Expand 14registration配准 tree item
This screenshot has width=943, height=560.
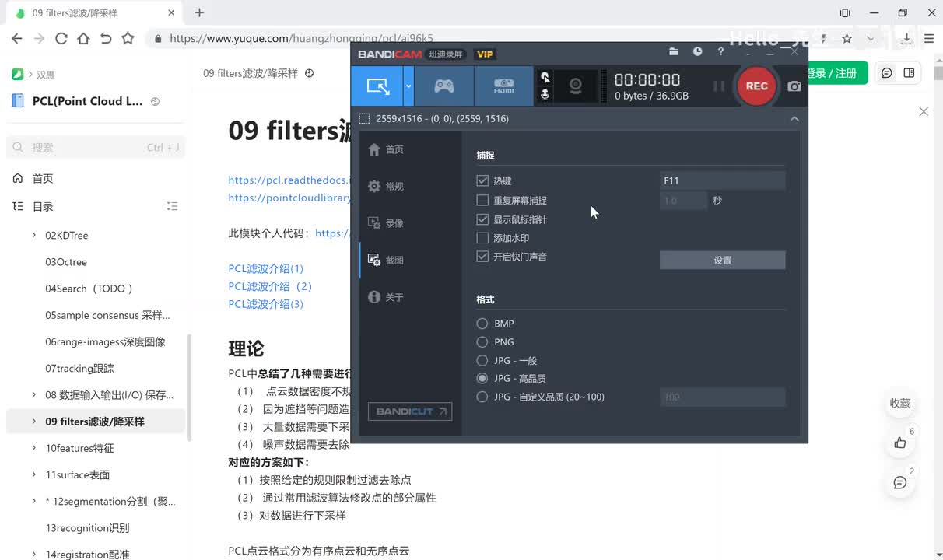33,555
